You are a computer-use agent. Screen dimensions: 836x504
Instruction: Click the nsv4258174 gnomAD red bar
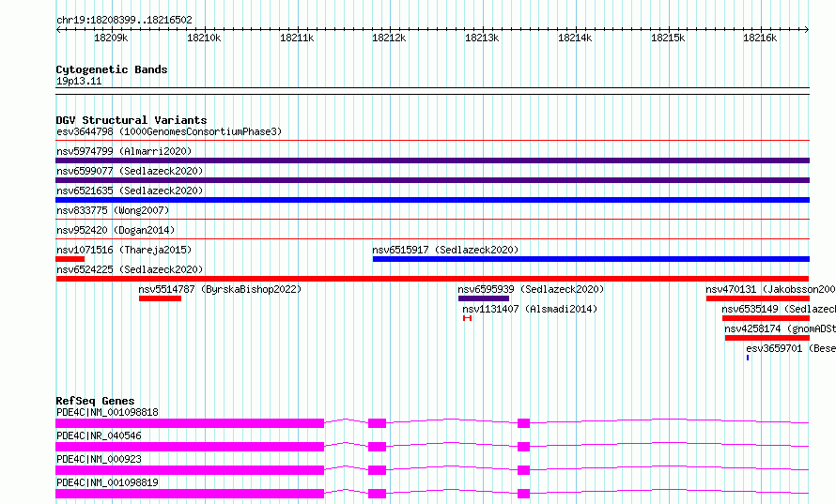pos(767,338)
